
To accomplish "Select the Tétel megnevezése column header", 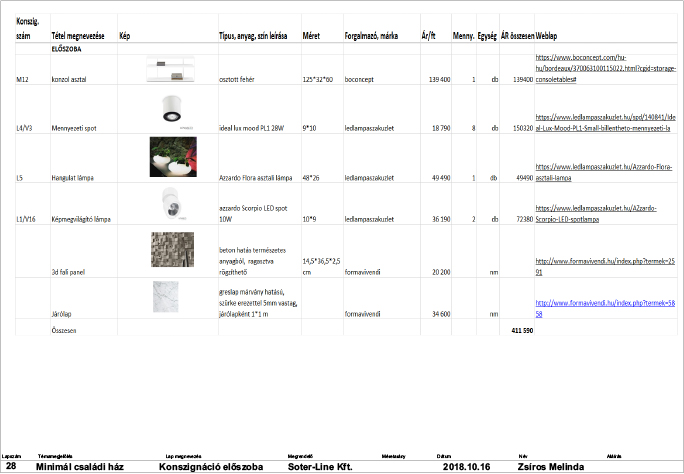I will coord(78,35).
